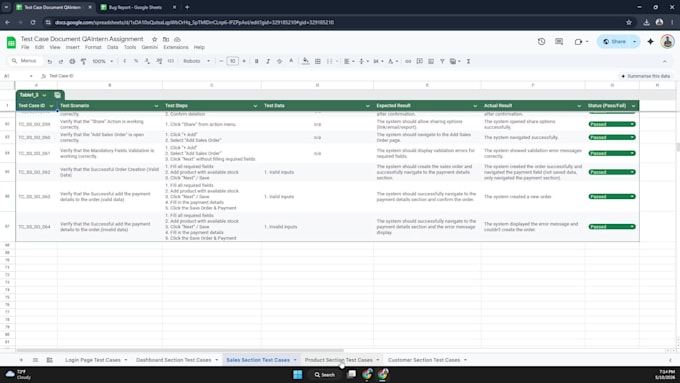Click the decrease decimal places icon

[147, 62]
